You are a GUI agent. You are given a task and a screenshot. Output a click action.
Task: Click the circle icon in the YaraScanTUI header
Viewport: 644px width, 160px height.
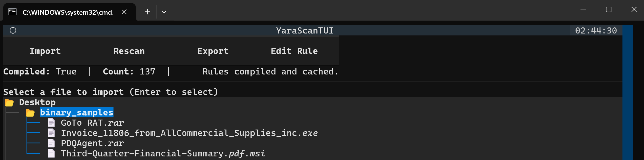(13, 30)
